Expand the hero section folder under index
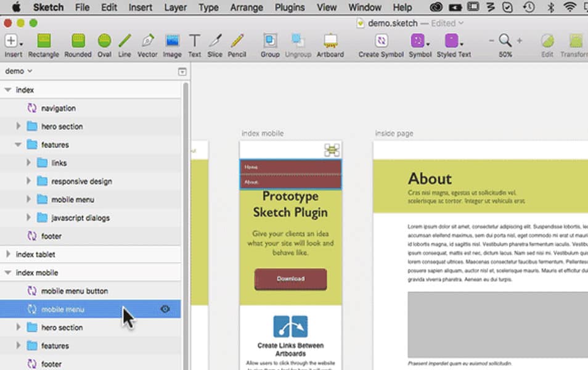The width and height of the screenshot is (588, 370). point(18,126)
